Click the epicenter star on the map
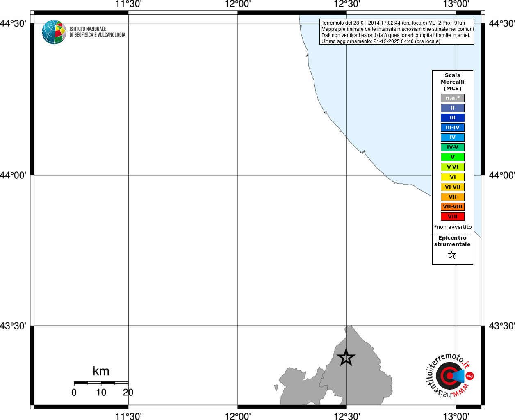 346,358
